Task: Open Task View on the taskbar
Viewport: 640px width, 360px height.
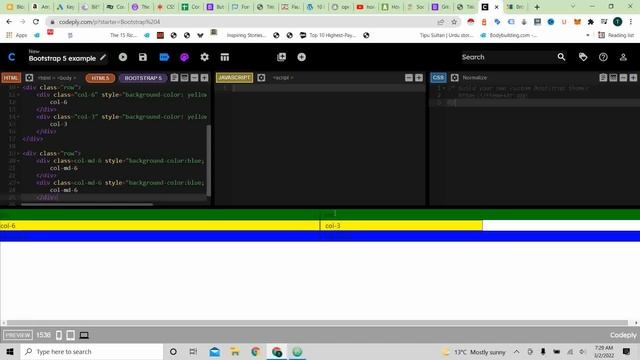Action: point(193,351)
